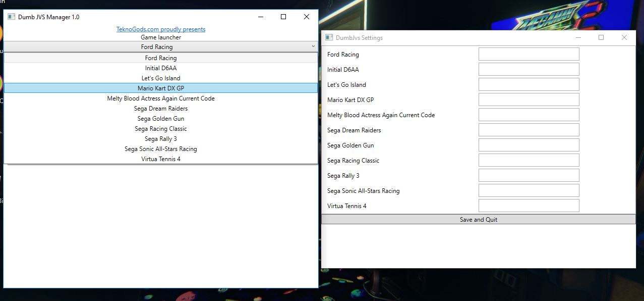Image resolution: width=644 pixels, height=301 pixels.
Task: Click the Virtua Tennis 4 label in Settings
Action: coord(347,206)
